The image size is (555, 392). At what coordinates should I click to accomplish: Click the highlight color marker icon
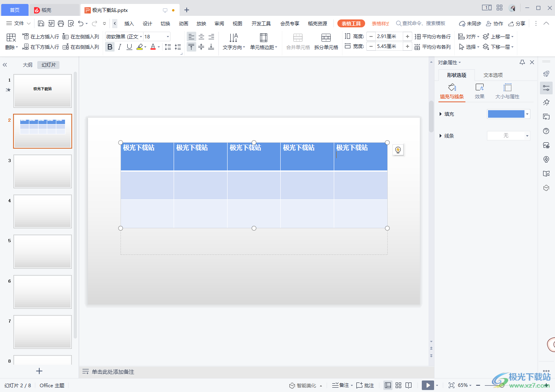click(x=140, y=47)
